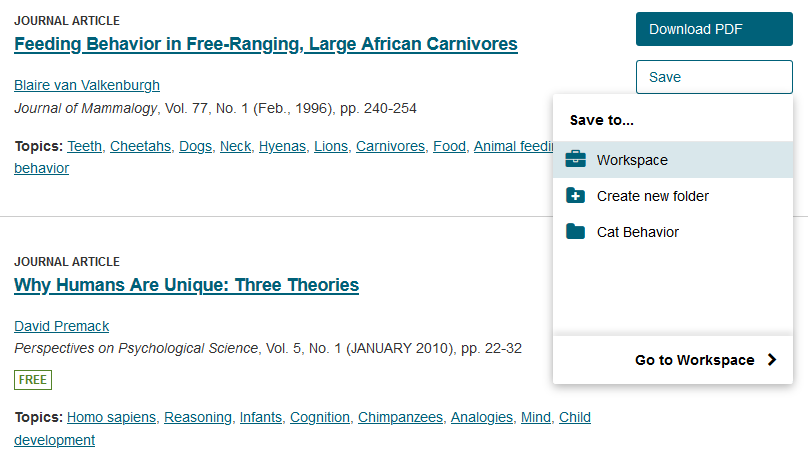Open Feeding Behavior in Free-Ranging article title
The height and width of the screenshot is (456, 808).
tap(265, 44)
